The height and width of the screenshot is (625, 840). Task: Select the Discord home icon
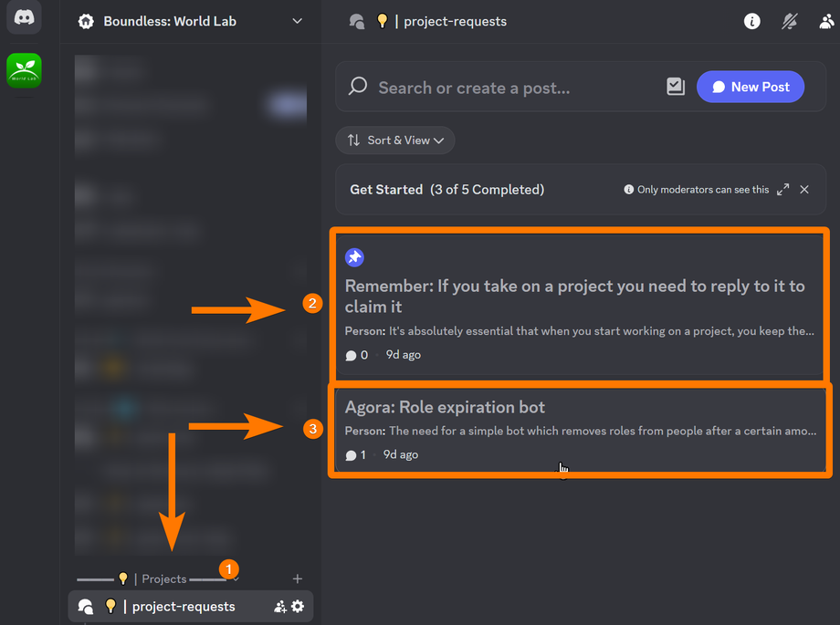click(23, 18)
